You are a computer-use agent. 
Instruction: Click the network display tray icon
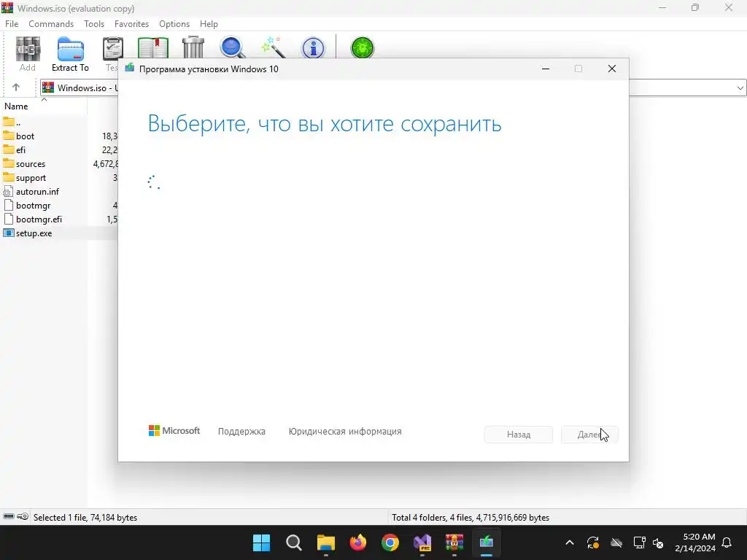(x=639, y=542)
